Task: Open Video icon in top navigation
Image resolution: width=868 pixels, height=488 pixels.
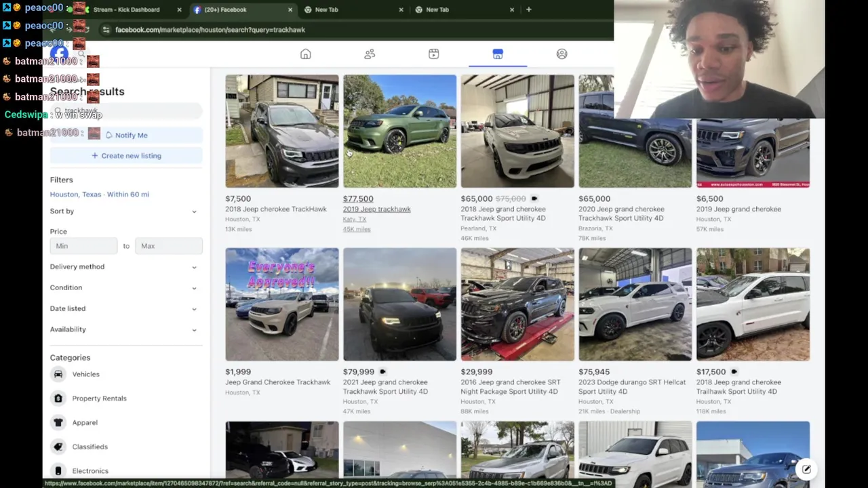Action: click(434, 54)
